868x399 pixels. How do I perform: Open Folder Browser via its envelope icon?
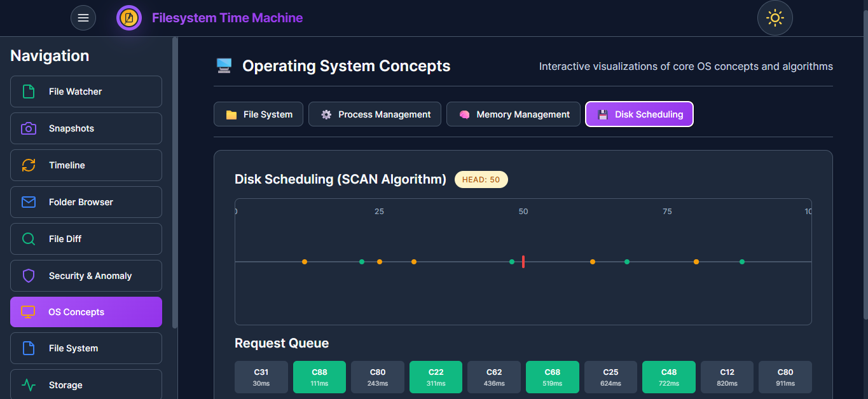coord(27,202)
